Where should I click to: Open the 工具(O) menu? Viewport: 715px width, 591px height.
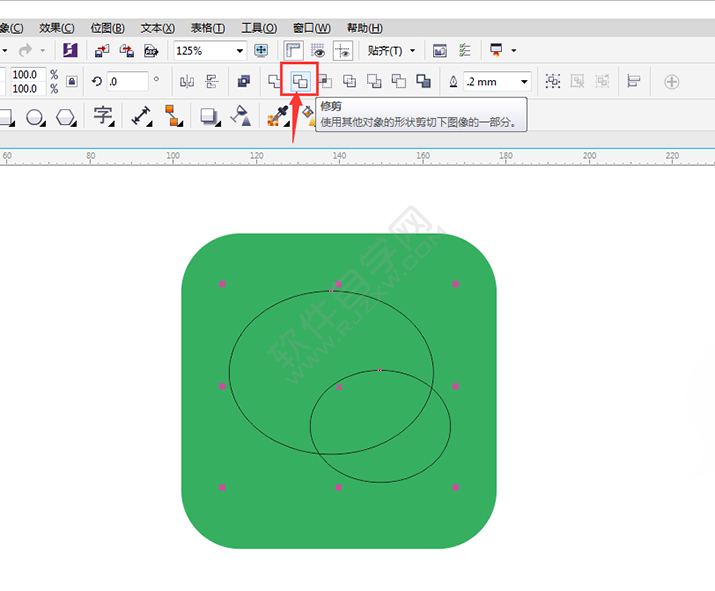(258, 28)
